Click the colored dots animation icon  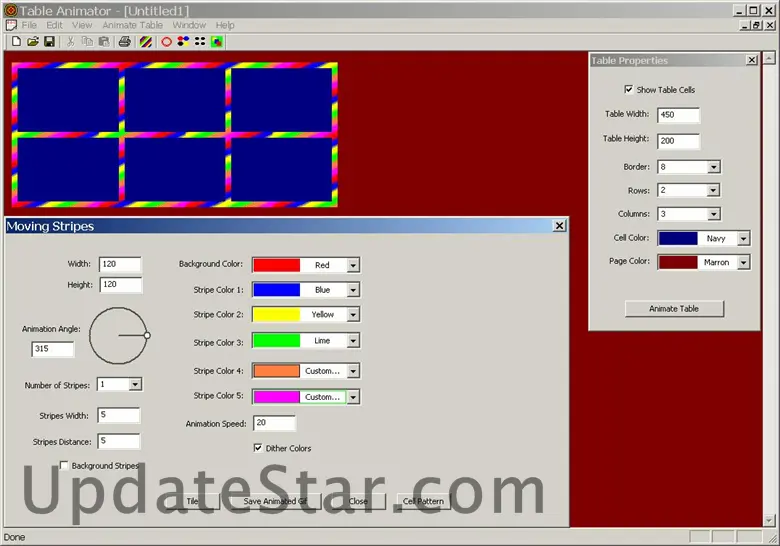coord(183,42)
